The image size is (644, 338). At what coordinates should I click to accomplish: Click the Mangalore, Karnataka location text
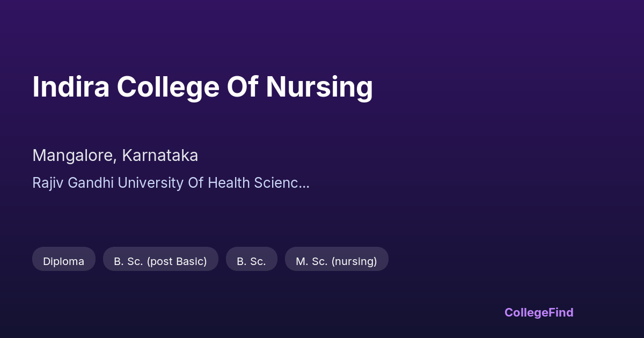(115, 156)
